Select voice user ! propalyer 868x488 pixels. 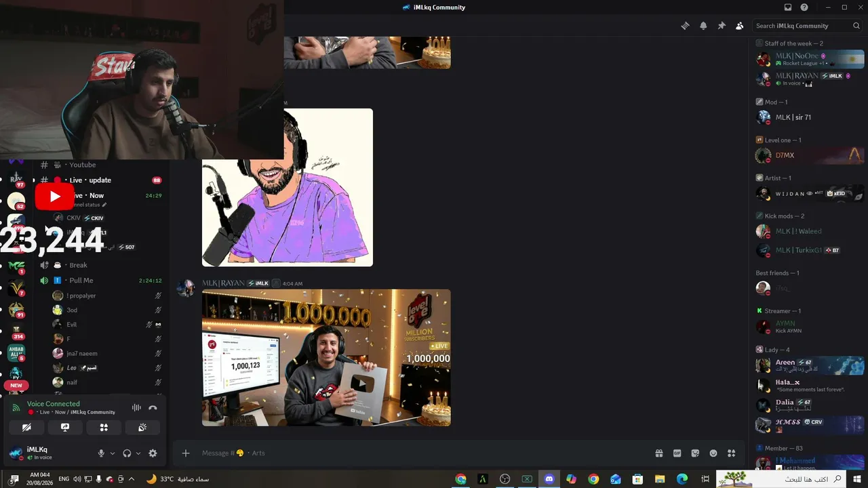pos(106,296)
